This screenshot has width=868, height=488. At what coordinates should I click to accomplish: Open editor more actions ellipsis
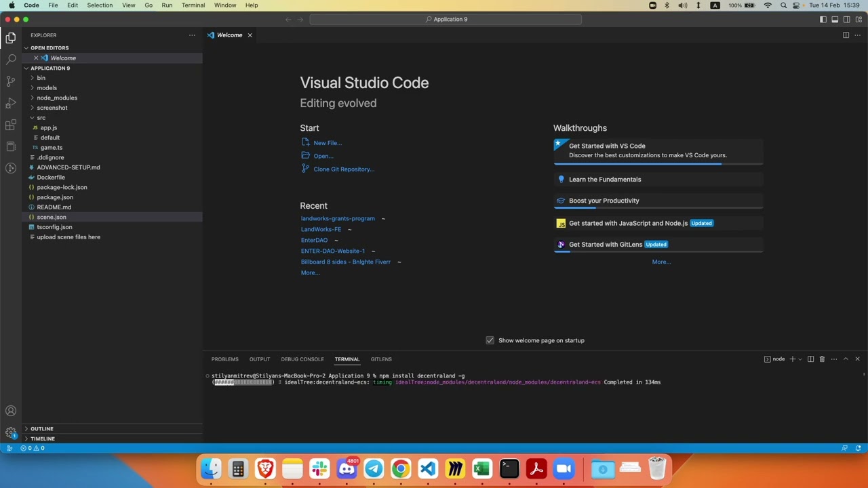click(857, 35)
